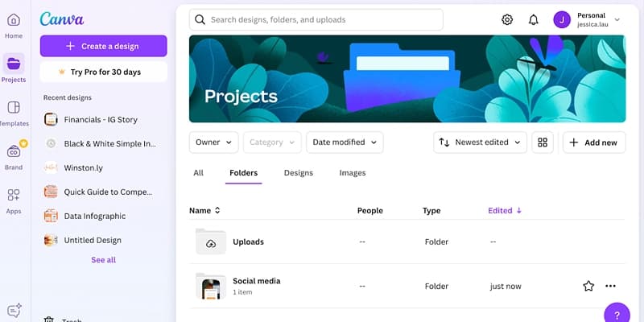Screen dimensions: 644x322
Task: Click the Type column header
Action: click(x=431, y=210)
